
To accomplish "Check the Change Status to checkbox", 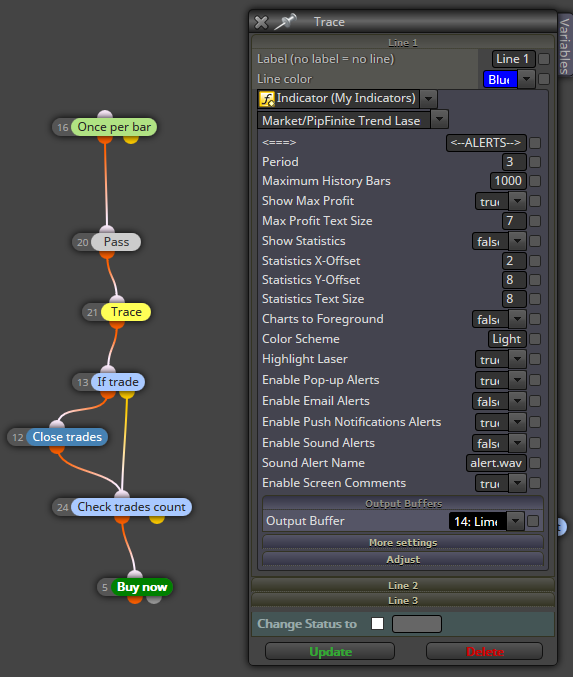I will (x=377, y=623).
